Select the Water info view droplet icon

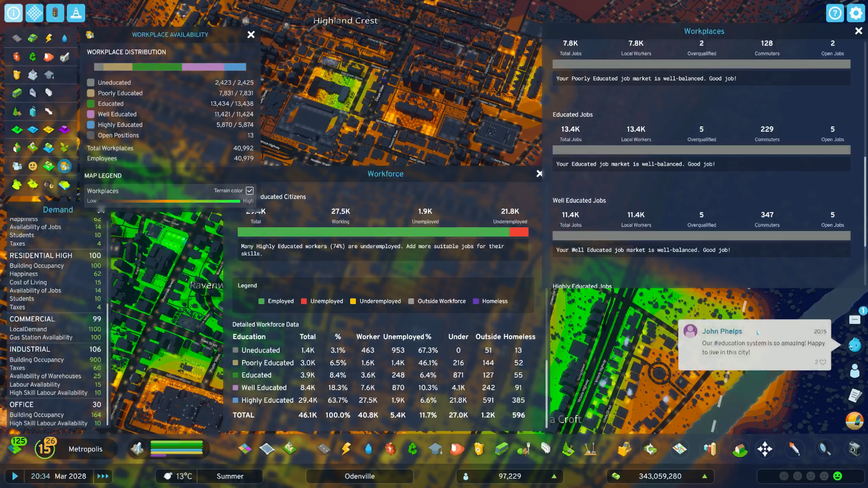point(64,38)
